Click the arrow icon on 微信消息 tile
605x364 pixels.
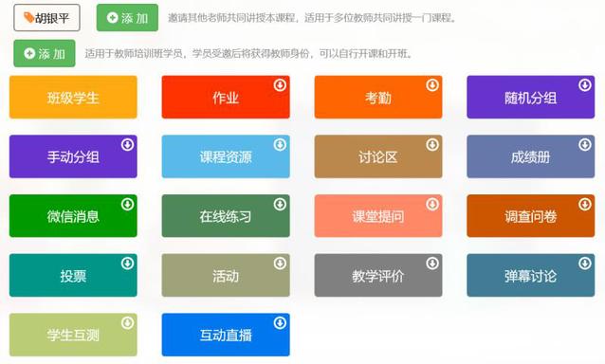coord(127,204)
